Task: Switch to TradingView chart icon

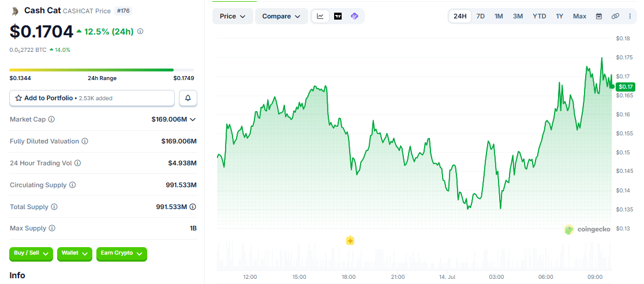Action: pos(338,16)
